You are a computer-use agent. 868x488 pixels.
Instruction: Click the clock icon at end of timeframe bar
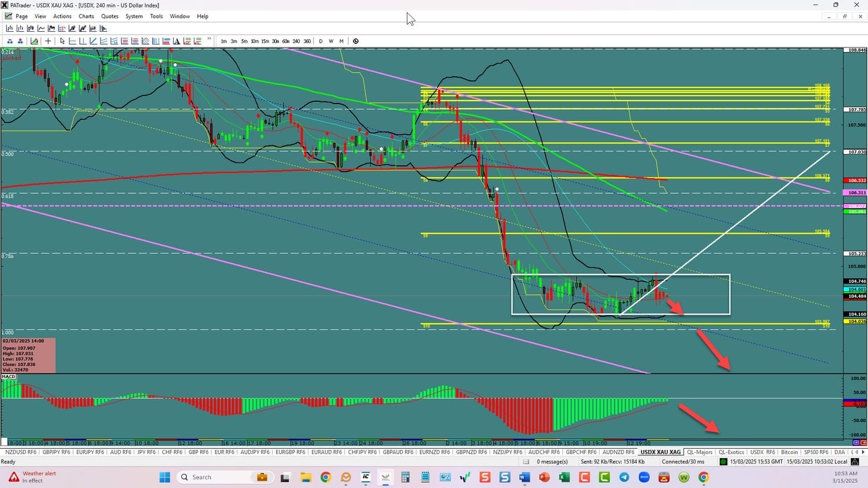coord(356,40)
